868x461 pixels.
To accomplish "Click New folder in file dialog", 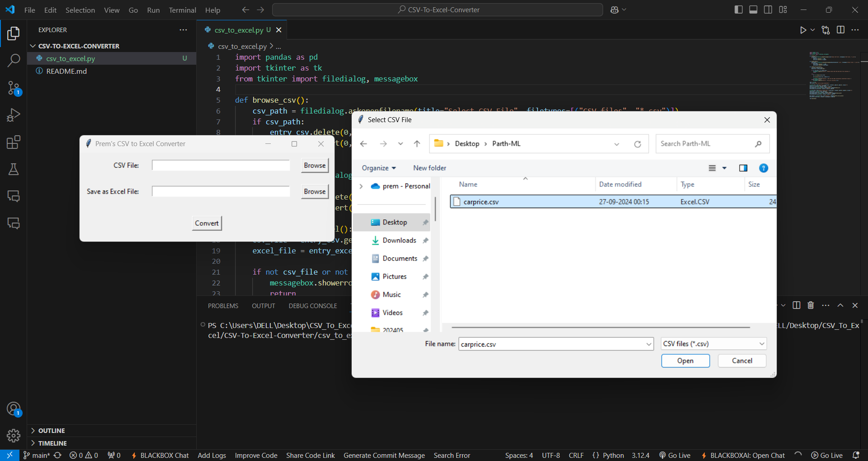I will 429,168.
